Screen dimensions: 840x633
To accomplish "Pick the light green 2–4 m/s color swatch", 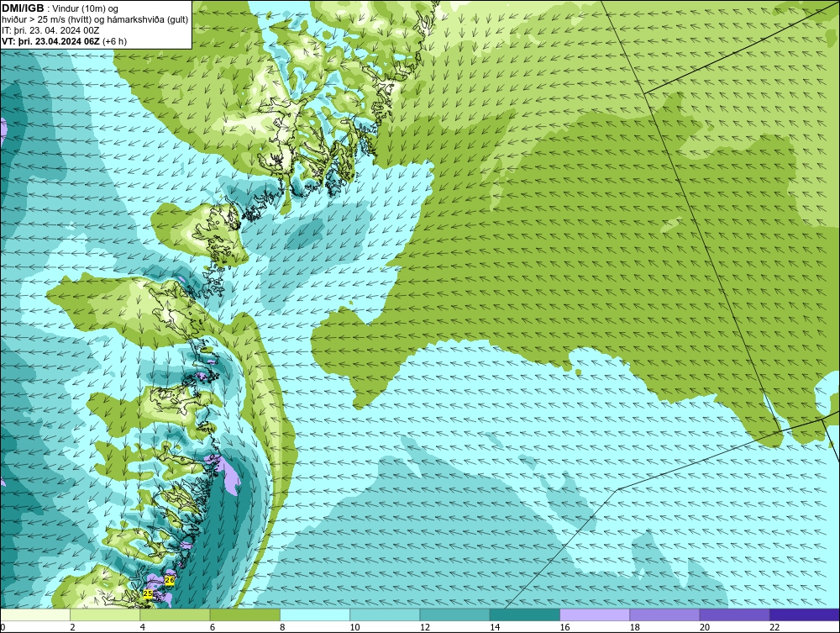I will (x=105, y=615).
